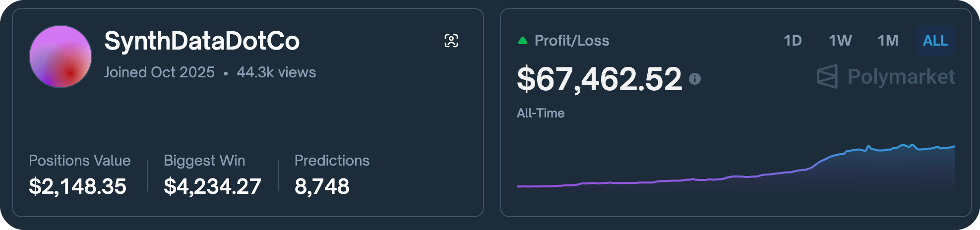The width and height of the screenshot is (980, 230).
Task: Click the profile scan icon beside username
Action: click(x=451, y=41)
